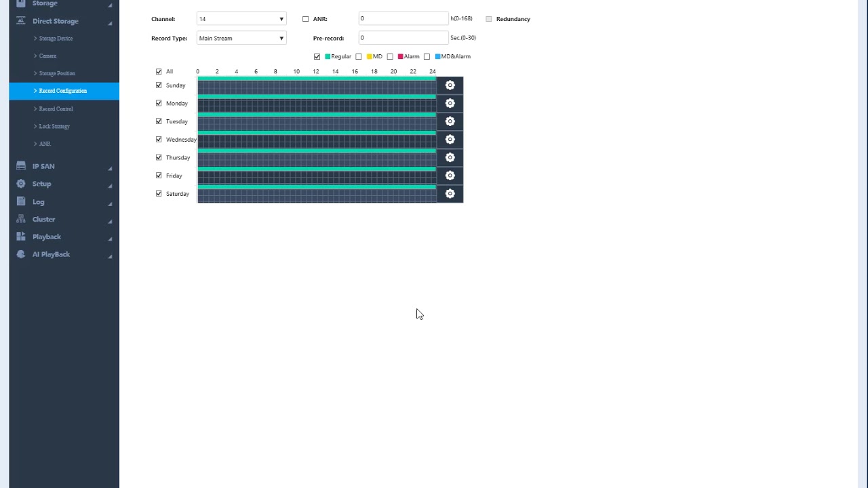The width and height of the screenshot is (868, 488).
Task: Click the Storage sidebar icon
Action: coord(21,3)
